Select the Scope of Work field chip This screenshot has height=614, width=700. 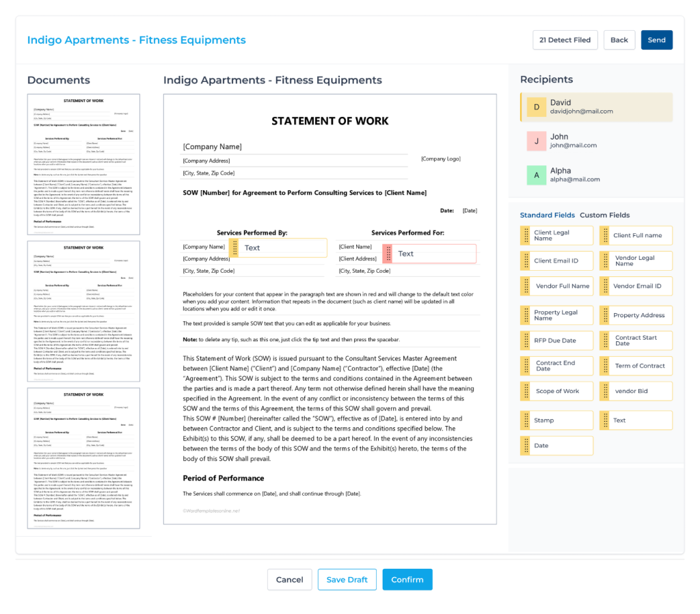556,391
